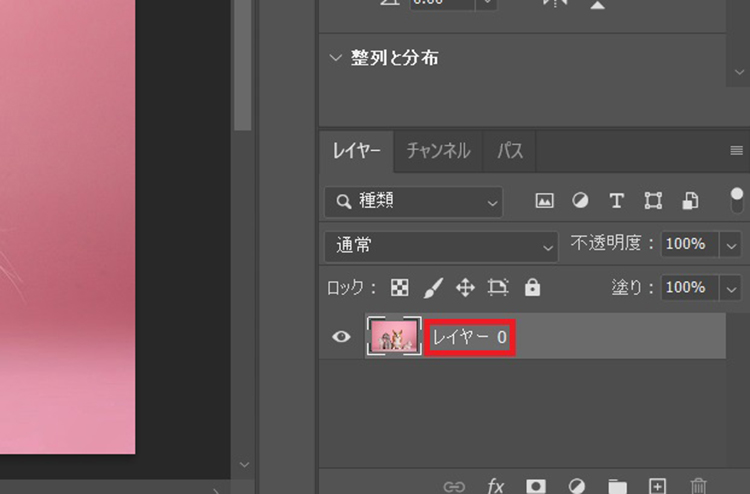
Task: Click the レイヤー 0 layer name
Action: click(470, 337)
